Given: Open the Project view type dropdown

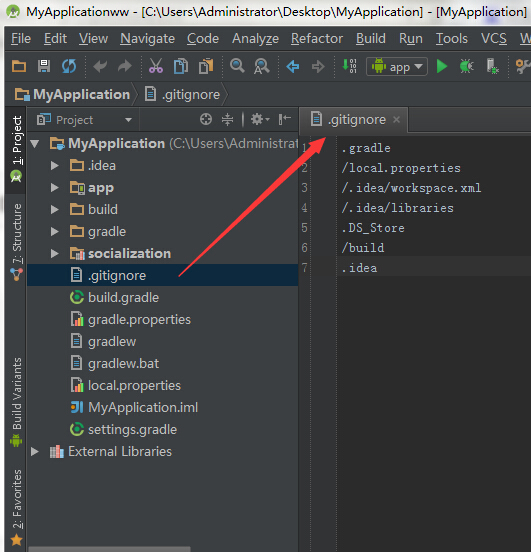Looking at the screenshot, I should tap(85, 120).
